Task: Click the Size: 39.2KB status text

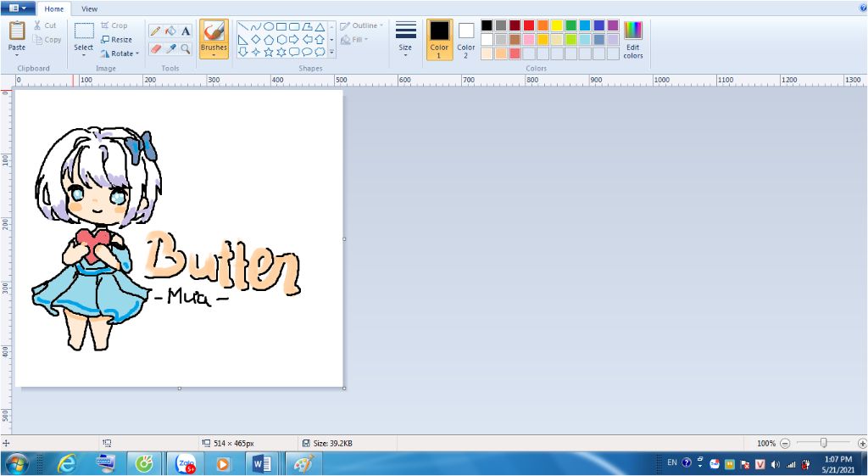Action: (x=332, y=443)
